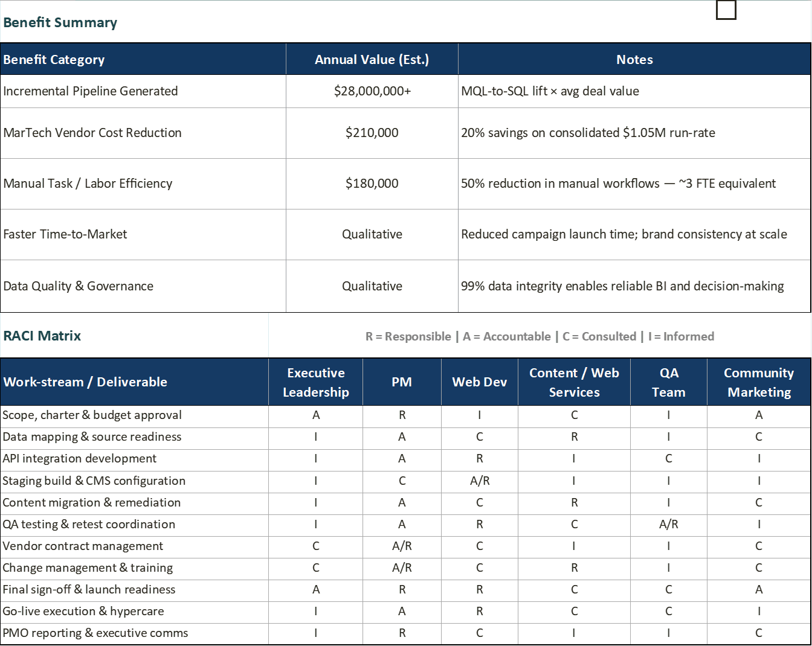812x646 pixels.
Task: Click Community Marketing A in Scope, charter row
Action: pos(759,415)
